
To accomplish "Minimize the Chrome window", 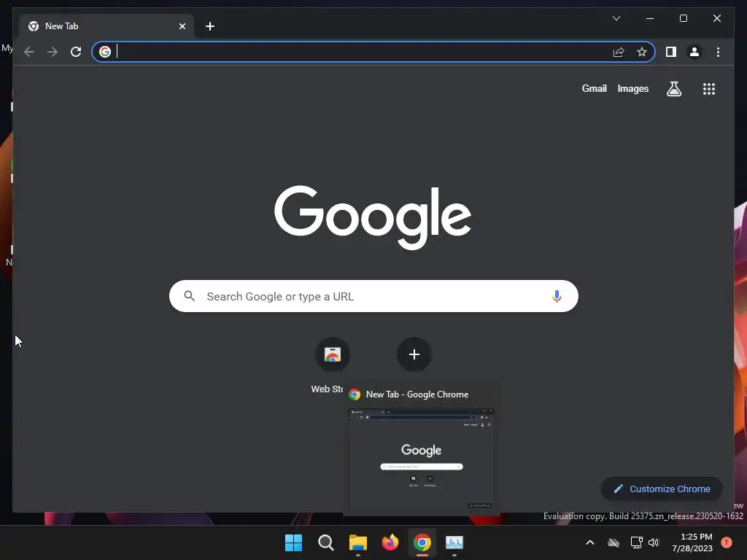I will tap(650, 18).
